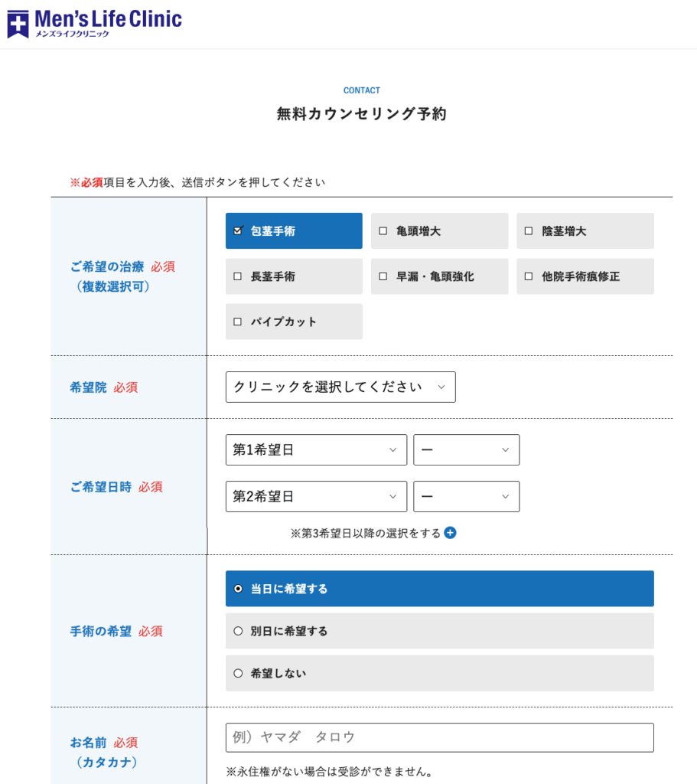Open the 第2希望日 date dropdown

(316, 496)
